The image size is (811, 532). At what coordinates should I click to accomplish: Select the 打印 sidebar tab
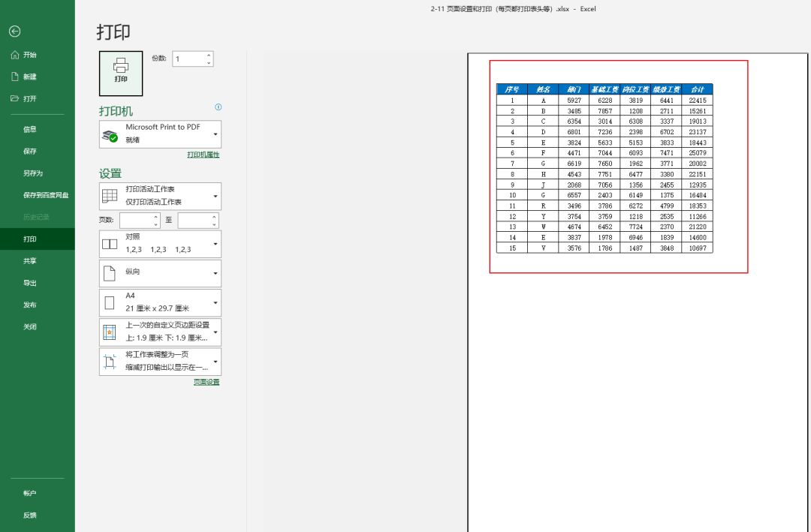click(38, 239)
